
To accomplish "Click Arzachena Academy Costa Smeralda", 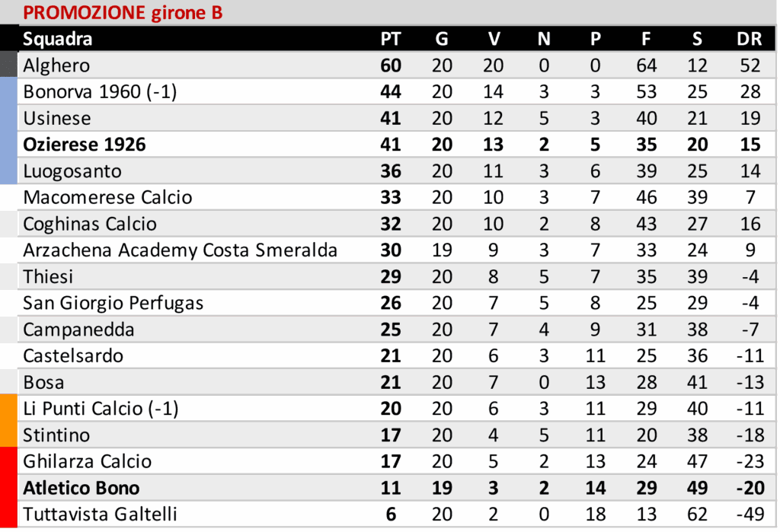I will click(180, 250).
